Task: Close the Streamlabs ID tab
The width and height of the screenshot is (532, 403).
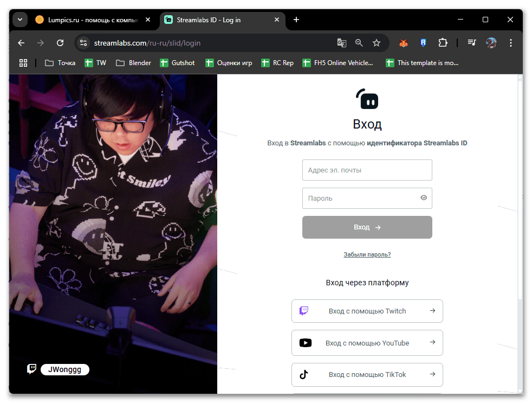Action: [x=277, y=20]
